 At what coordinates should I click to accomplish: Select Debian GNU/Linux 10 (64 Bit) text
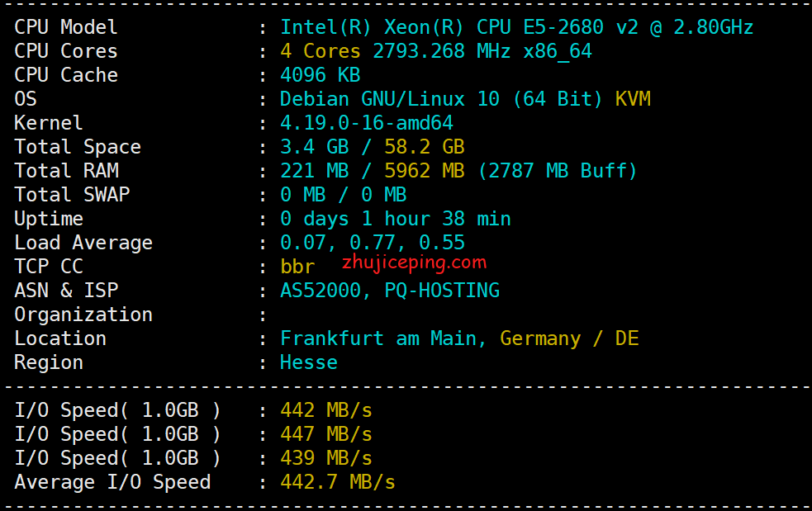[441, 99]
